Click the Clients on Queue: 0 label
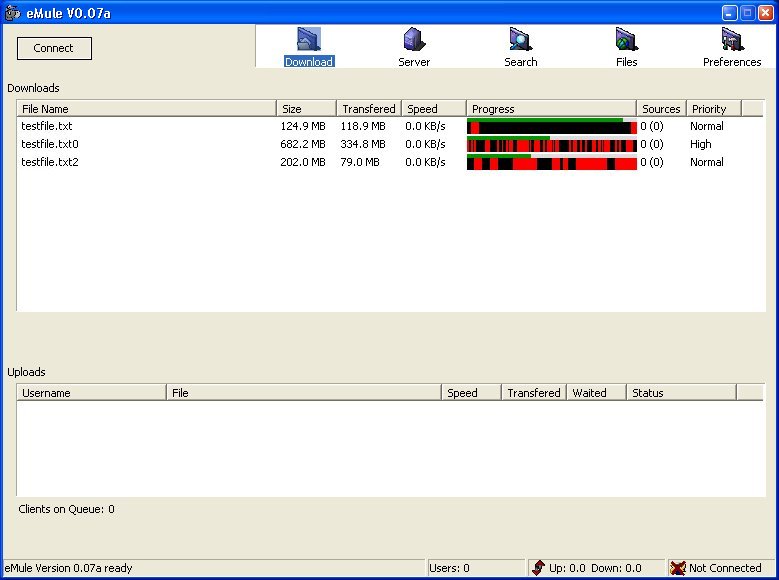The height and width of the screenshot is (580, 779). click(67, 509)
